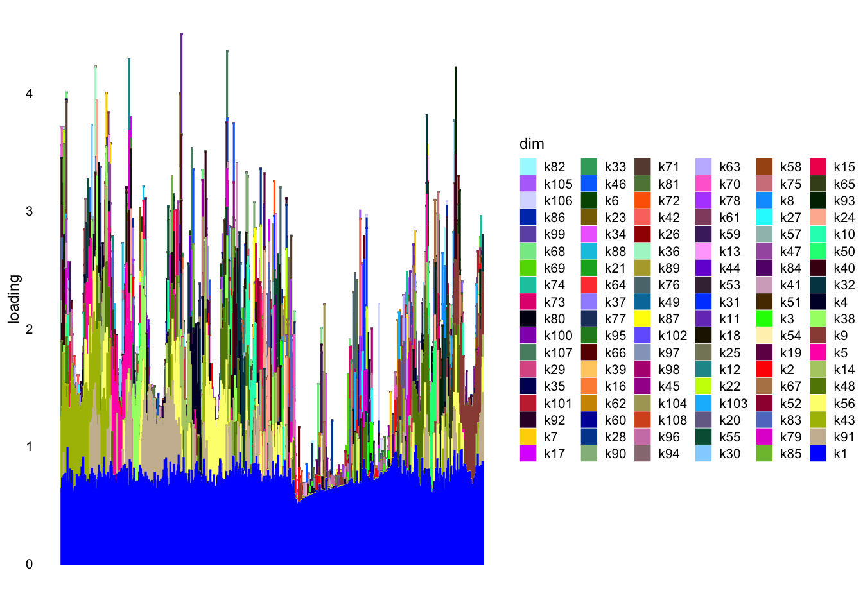Select the tan k91 legend swatch
Image resolution: width=863 pixels, height=616 pixels.
pos(817,437)
